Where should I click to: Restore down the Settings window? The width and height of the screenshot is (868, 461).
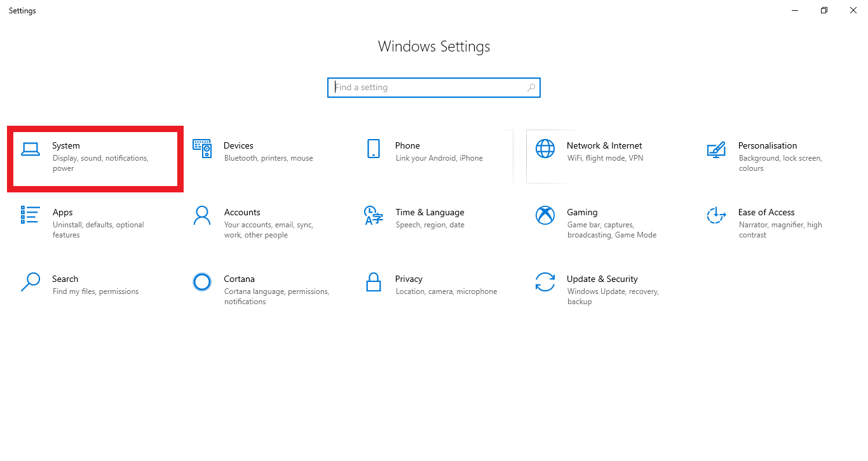point(824,10)
